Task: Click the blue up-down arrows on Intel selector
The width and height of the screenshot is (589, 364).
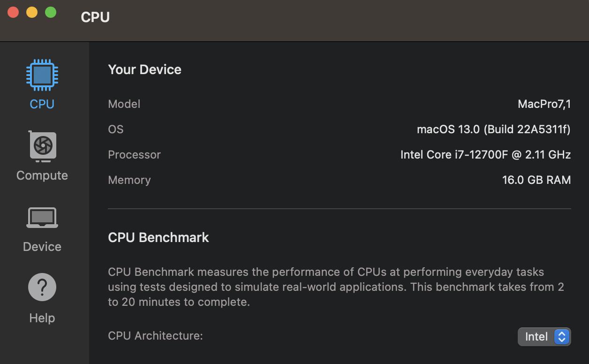Action: [562, 336]
